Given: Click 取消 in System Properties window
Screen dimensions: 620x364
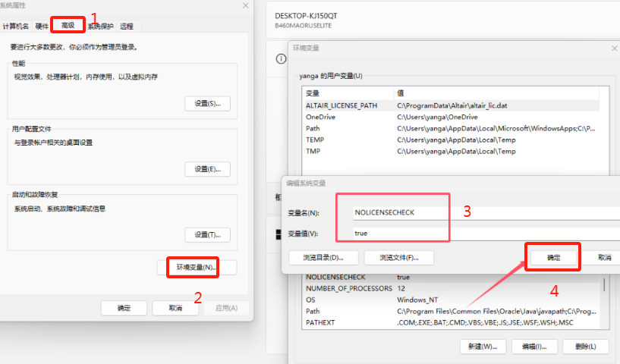Looking at the screenshot, I should point(175,308).
